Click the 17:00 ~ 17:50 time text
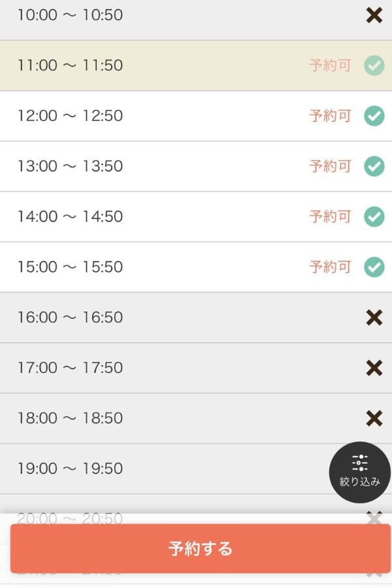Viewport: 392px width, 588px height. tap(70, 367)
